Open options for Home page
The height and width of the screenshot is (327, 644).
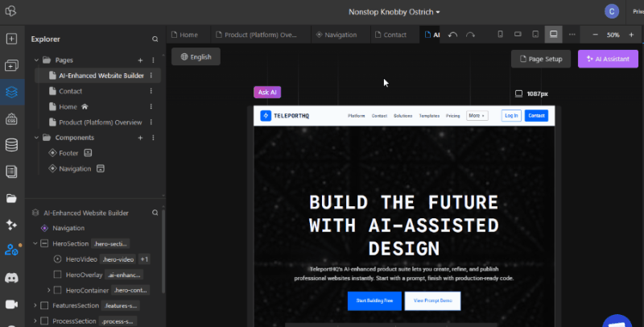point(151,107)
